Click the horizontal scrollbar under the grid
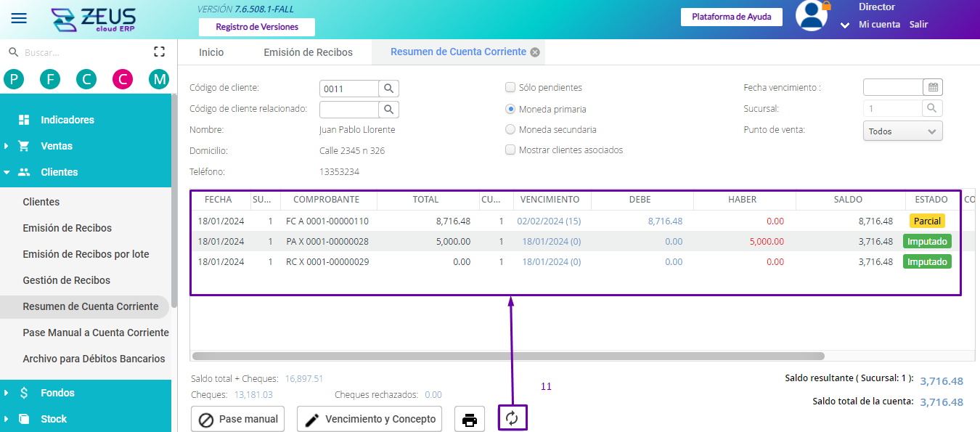The image size is (980, 432). click(x=508, y=356)
